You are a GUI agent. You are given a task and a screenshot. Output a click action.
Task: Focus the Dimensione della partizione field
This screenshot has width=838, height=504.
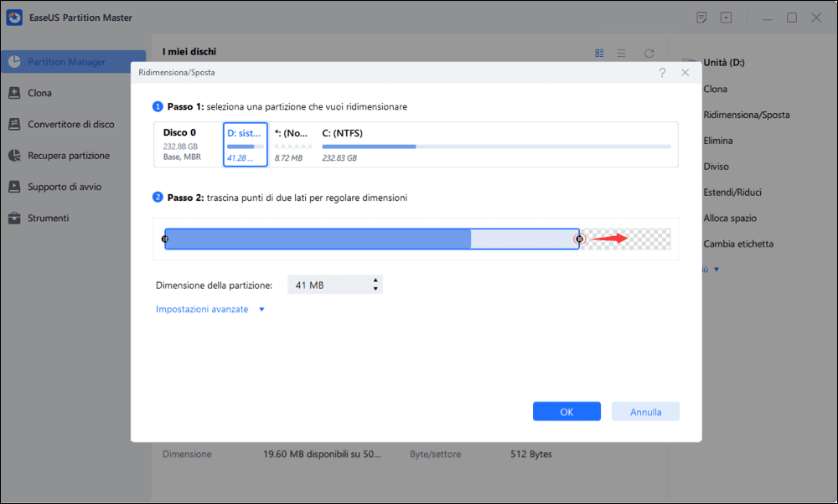tap(334, 285)
